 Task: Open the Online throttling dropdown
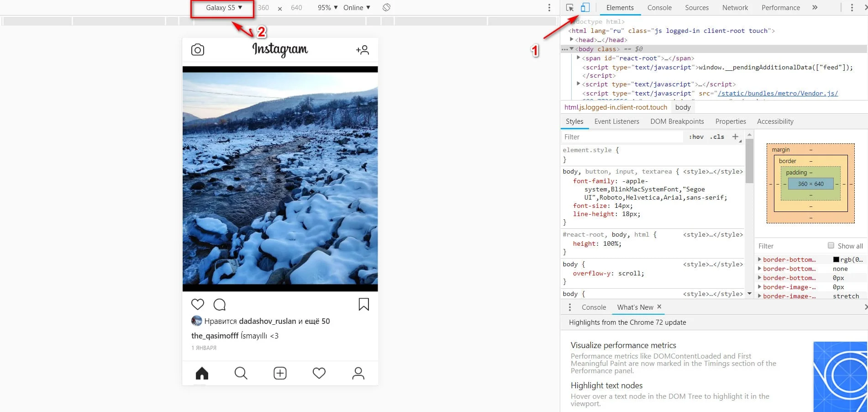tap(357, 8)
